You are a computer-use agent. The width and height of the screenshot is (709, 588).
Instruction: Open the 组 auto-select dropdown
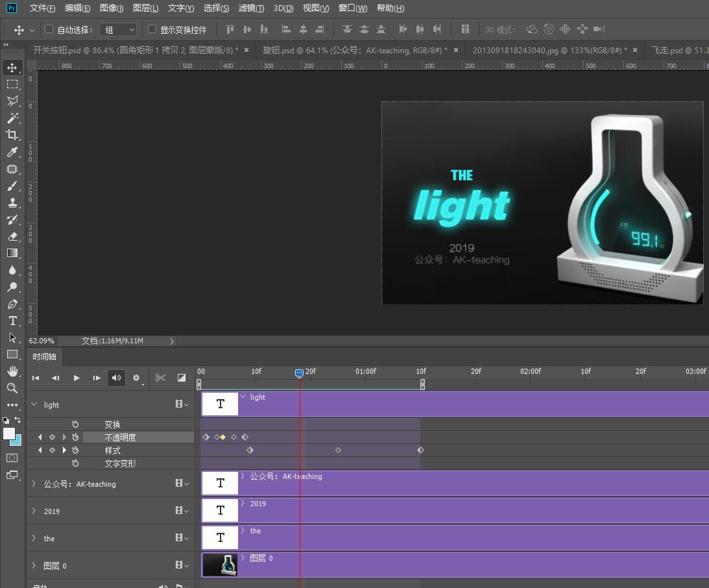pyautogui.click(x=118, y=30)
